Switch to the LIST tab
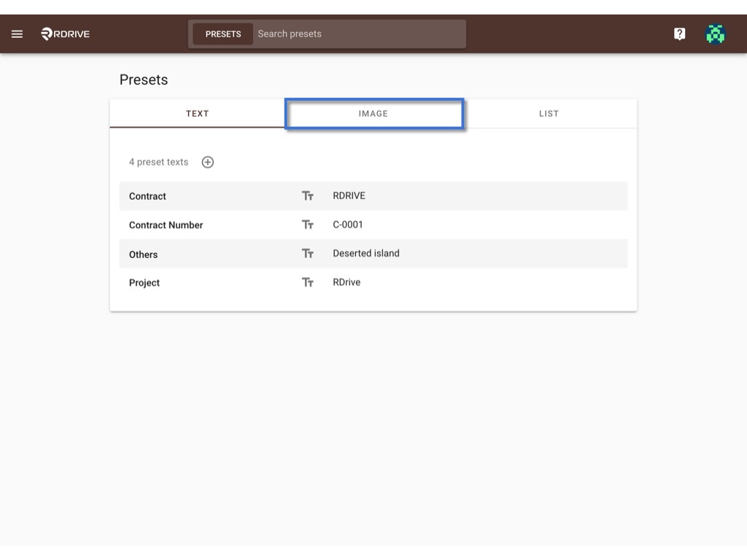 549,113
